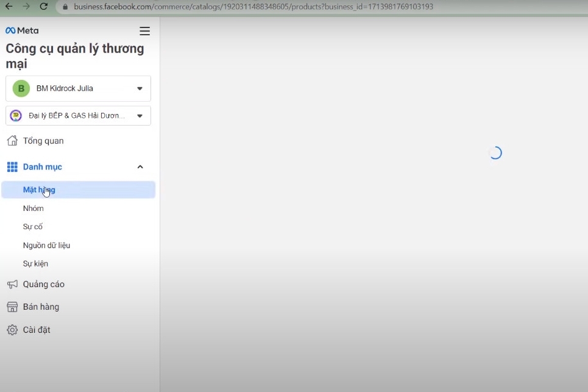This screenshot has height=392, width=588.
Task: Select Mặt hàng submenu item
Action: coord(79,190)
